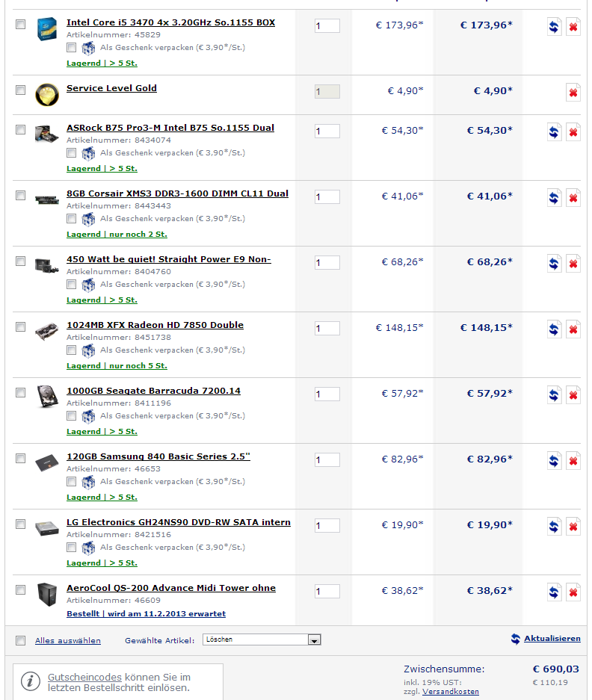Update quantity icon for ASRock B75 Pro3-M
Screen dimensions: 592x700
pyautogui.click(x=554, y=132)
